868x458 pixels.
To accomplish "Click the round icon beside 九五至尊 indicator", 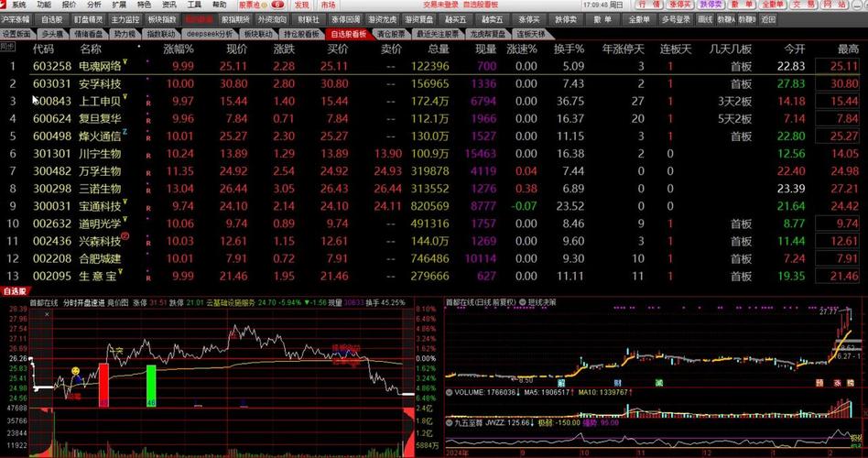I will 449,422.
